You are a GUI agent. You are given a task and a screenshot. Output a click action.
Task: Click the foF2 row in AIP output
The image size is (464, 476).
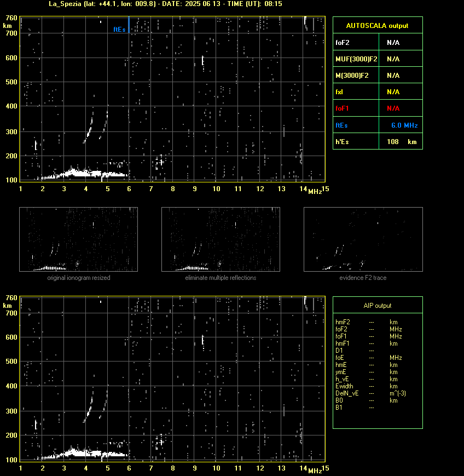(368, 329)
